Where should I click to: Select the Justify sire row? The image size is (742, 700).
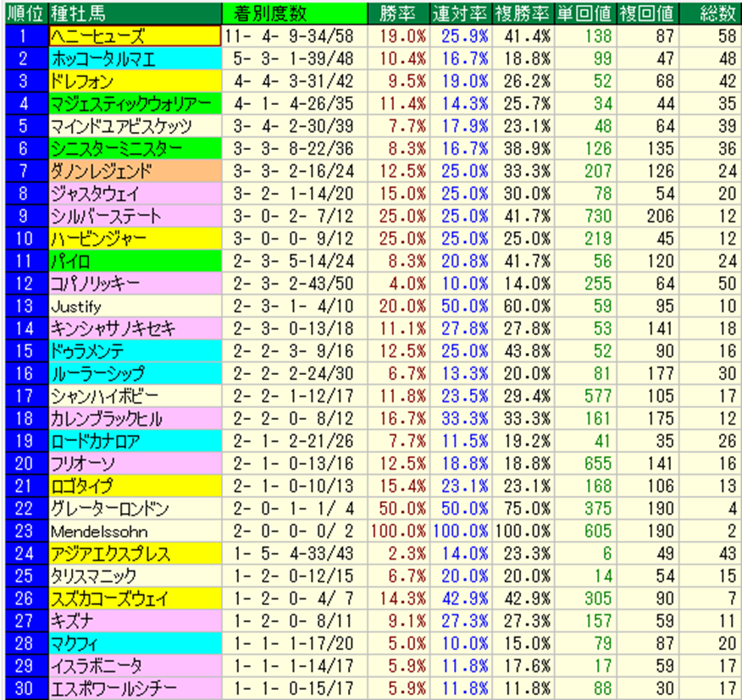tap(136, 306)
